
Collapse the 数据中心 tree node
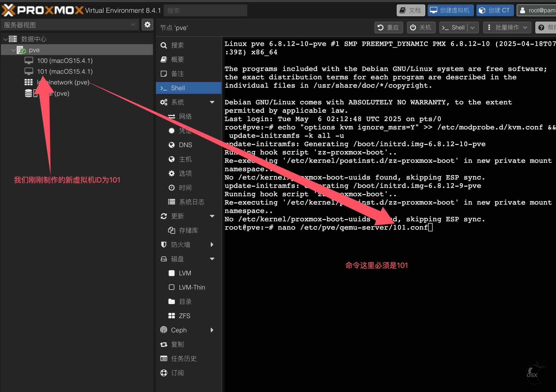[5, 39]
